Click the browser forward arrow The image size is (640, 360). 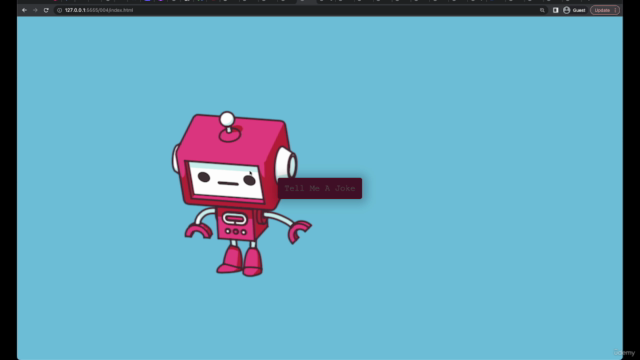(x=35, y=10)
